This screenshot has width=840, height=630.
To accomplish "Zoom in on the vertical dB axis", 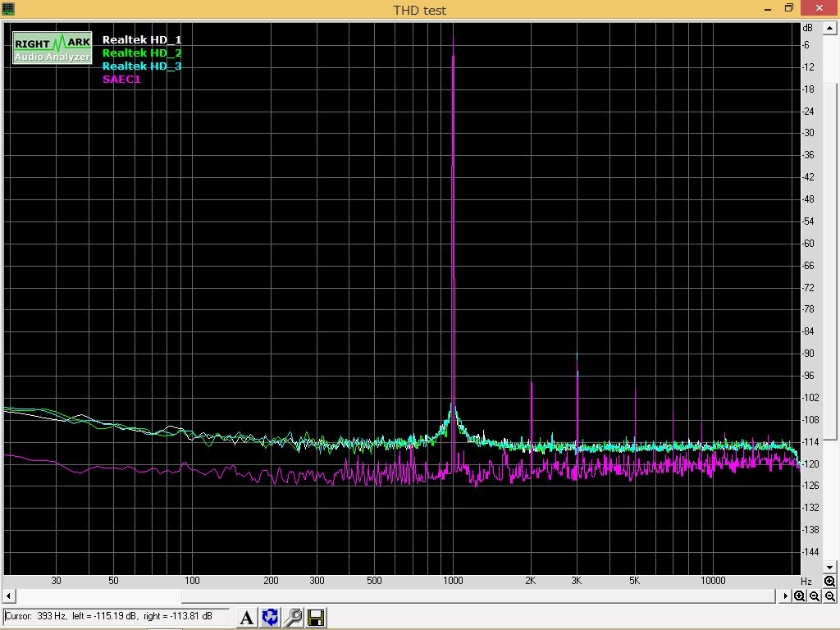I will [x=830, y=582].
